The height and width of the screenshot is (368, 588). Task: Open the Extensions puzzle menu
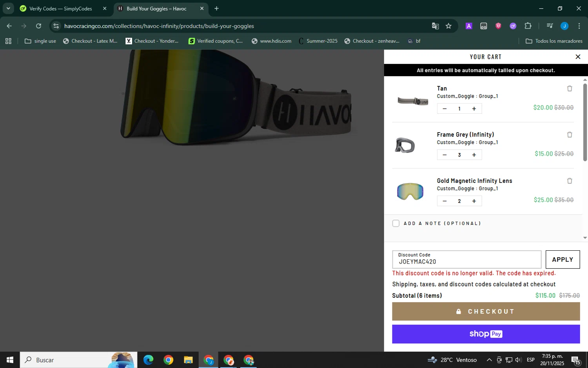tap(528, 26)
